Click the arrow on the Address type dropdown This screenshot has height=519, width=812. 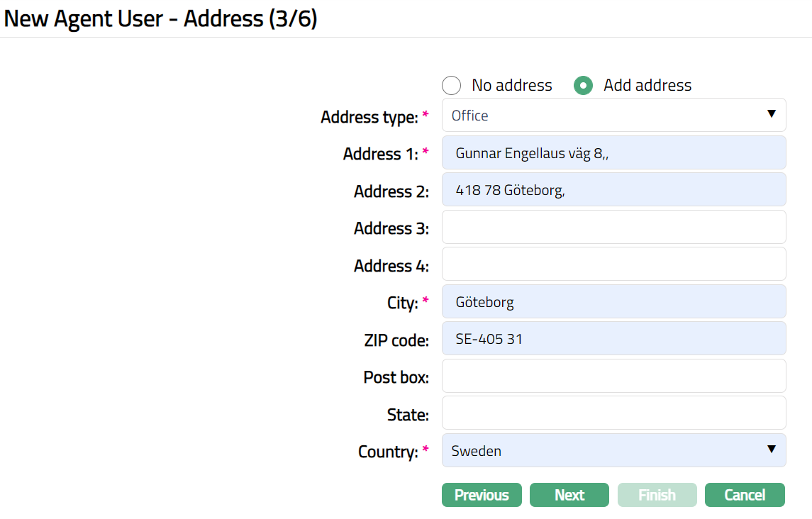(772, 114)
